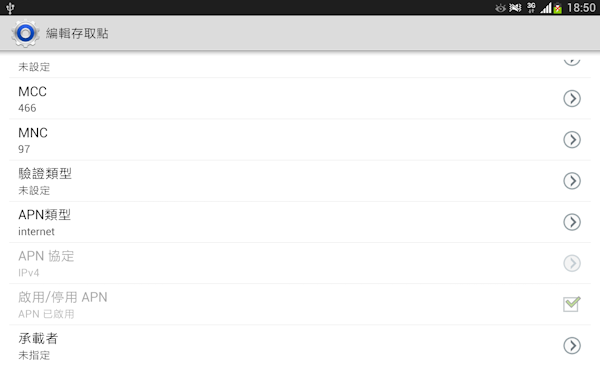Expand 承載者 chevron arrow

point(572,346)
